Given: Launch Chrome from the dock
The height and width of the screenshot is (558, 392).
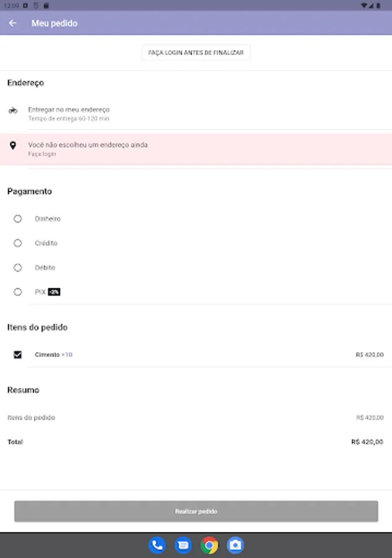Looking at the screenshot, I should pyautogui.click(x=209, y=545).
